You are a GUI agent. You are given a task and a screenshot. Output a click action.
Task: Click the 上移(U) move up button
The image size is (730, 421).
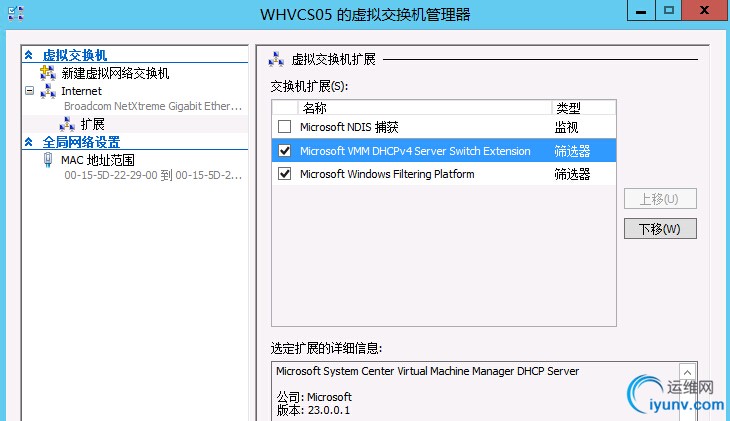coord(660,199)
